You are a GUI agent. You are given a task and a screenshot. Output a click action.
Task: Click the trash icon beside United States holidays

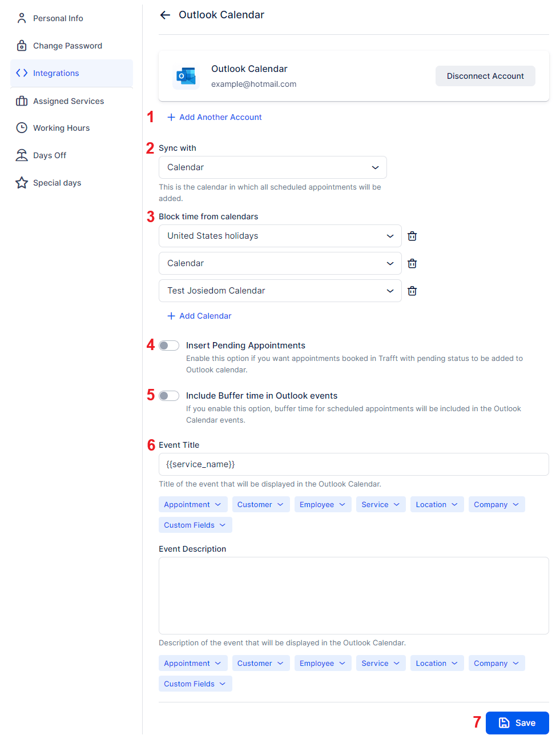(412, 236)
